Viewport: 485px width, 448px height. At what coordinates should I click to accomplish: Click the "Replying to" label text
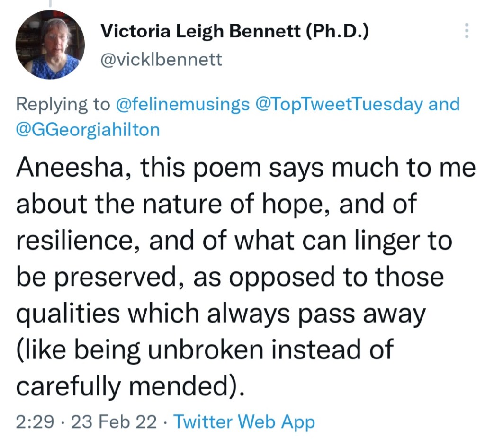pos(63,104)
